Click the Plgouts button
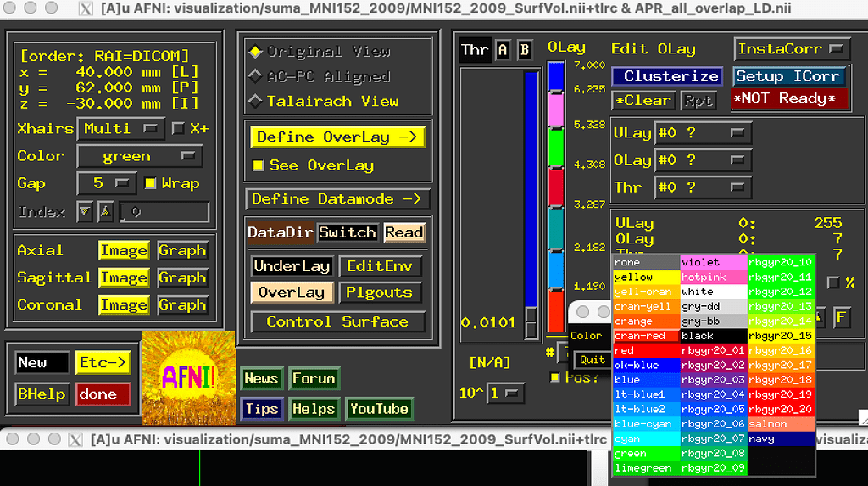 click(380, 293)
